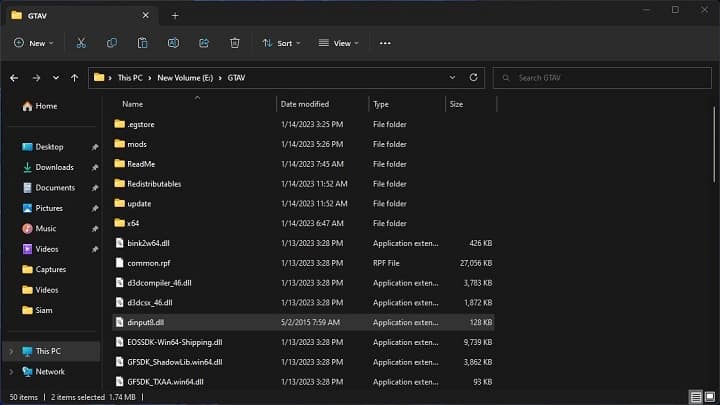Expand breadcrumb chevron after New Volume (E:)

(x=220, y=78)
